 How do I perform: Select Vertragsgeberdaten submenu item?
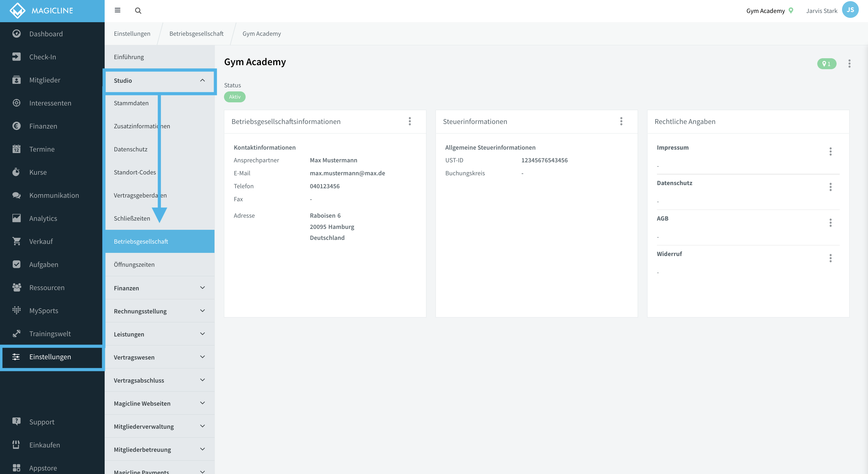click(x=160, y=195)
